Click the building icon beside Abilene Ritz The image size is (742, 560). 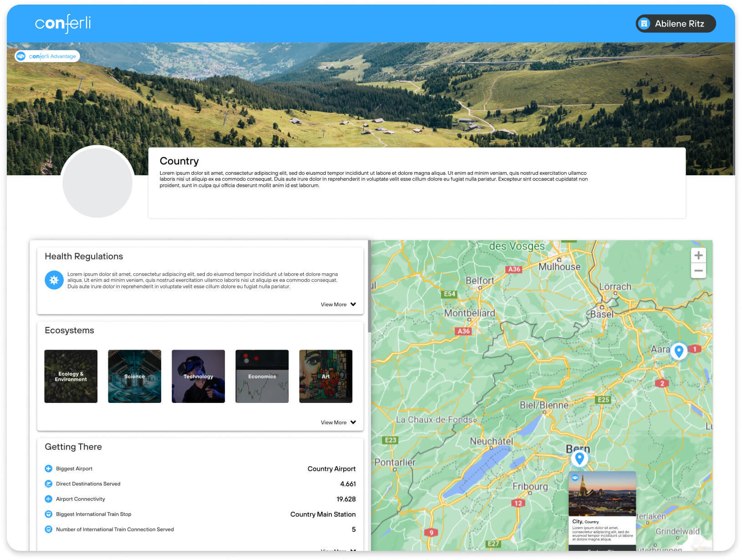click(x=644, y=24)
